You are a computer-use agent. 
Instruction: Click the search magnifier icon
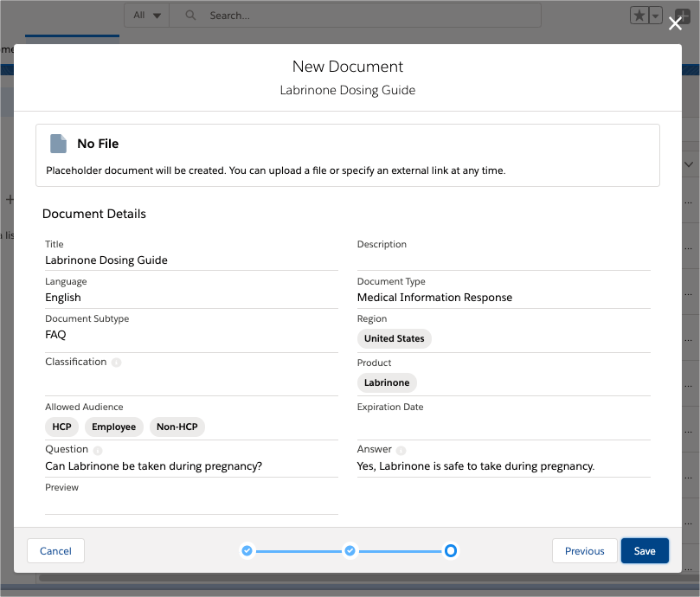190,16
